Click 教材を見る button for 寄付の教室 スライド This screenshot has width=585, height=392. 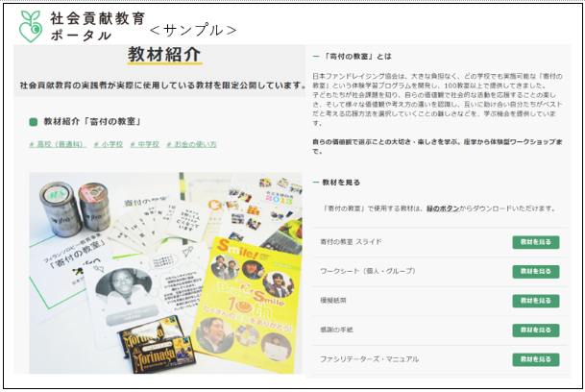tap(535, 242)
